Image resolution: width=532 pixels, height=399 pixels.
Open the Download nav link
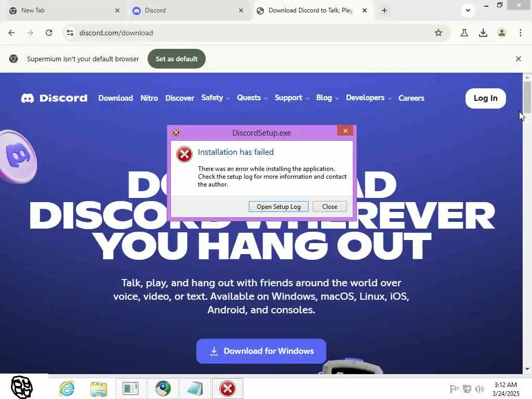tap(116, 98)
